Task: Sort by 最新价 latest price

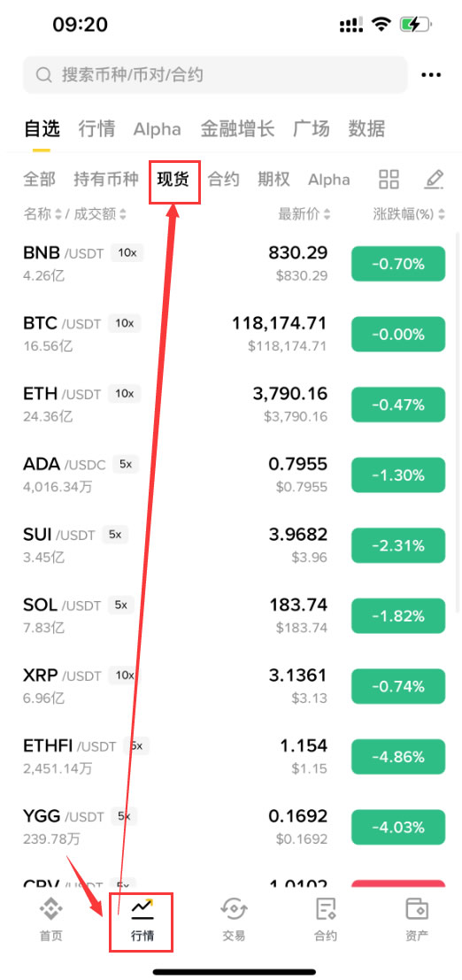Action: click(304, 214)
